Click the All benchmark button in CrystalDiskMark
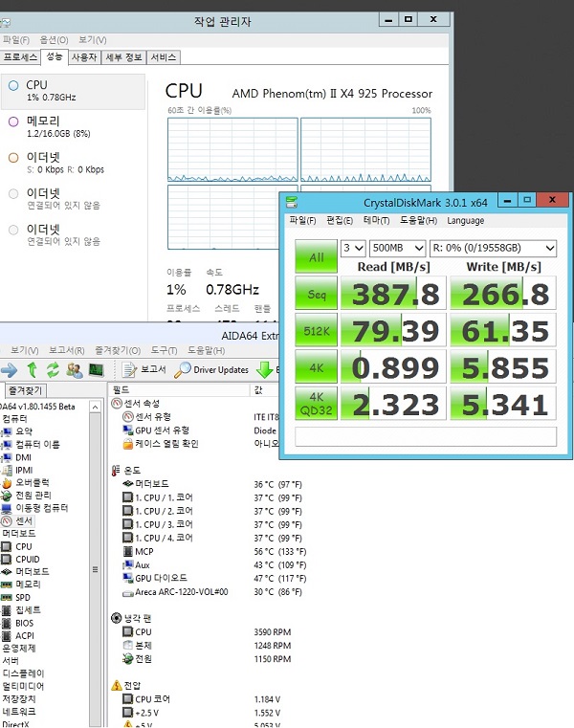Viewport: 574px width, 728px height. click(316, 256)
